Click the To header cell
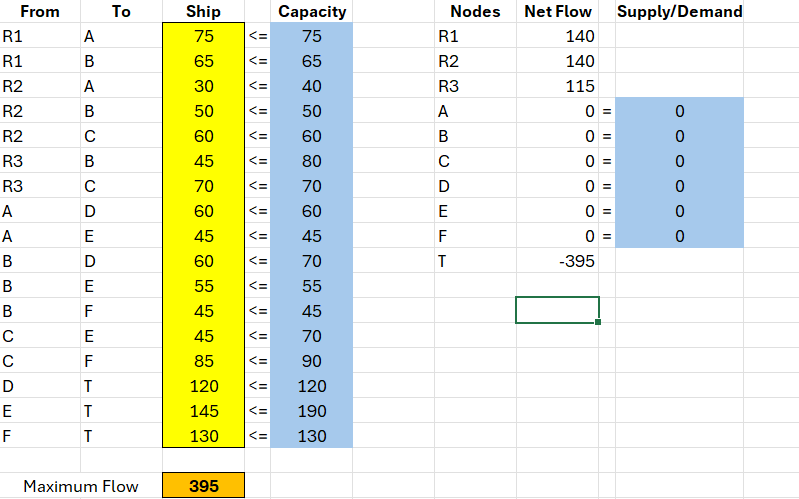Image resolution: width=799 pixels, height=499 pixels. click(x=121, y=11)
